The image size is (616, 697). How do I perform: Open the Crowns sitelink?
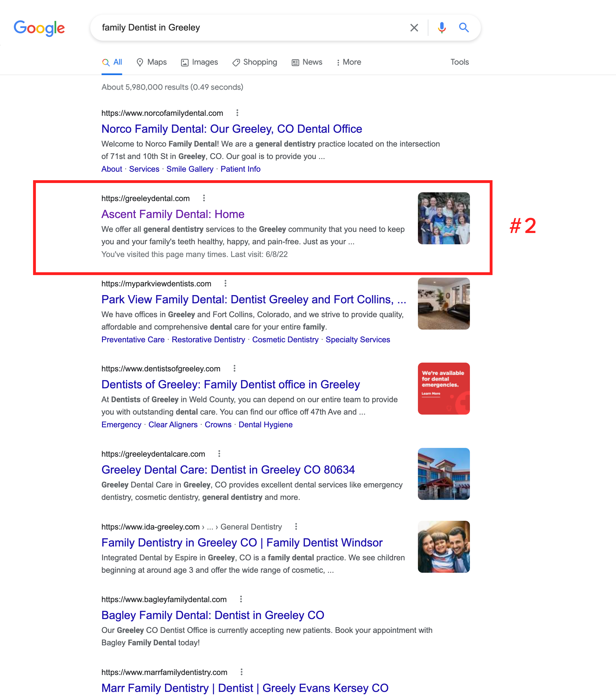(x=218, y=424)
